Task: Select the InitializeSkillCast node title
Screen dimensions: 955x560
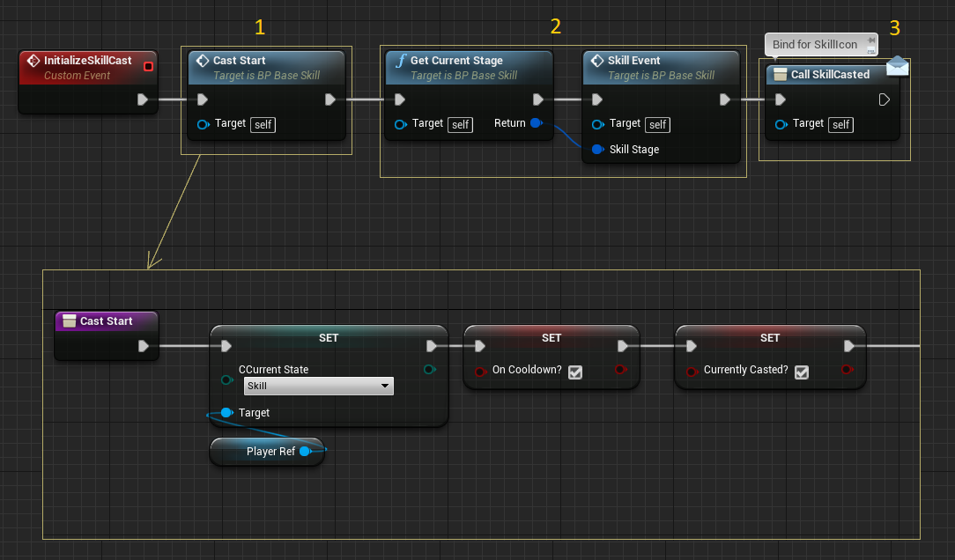Action: click(88, 60)
